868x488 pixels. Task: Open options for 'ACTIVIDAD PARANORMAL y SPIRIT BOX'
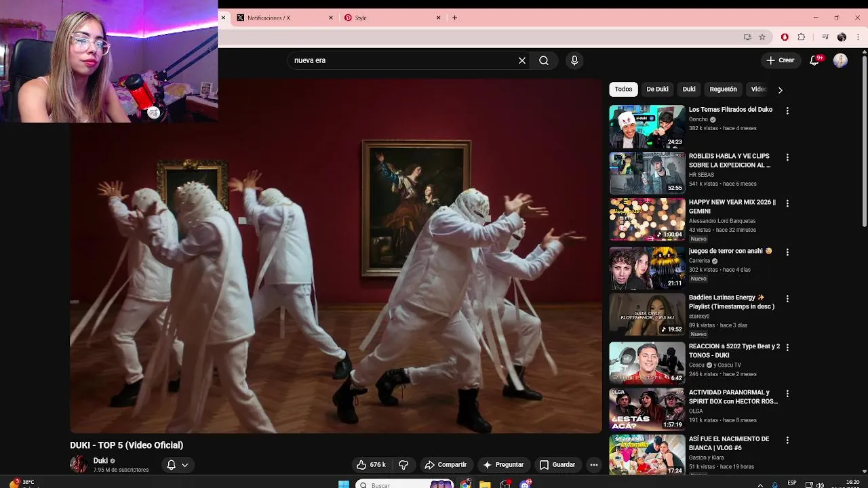[x=787, y=393]
